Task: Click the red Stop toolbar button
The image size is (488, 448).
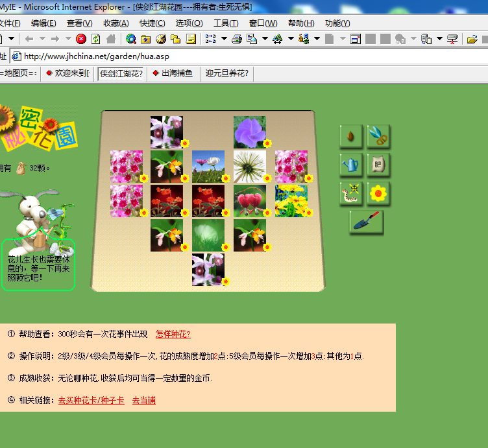Action: [x=81, y=39]
